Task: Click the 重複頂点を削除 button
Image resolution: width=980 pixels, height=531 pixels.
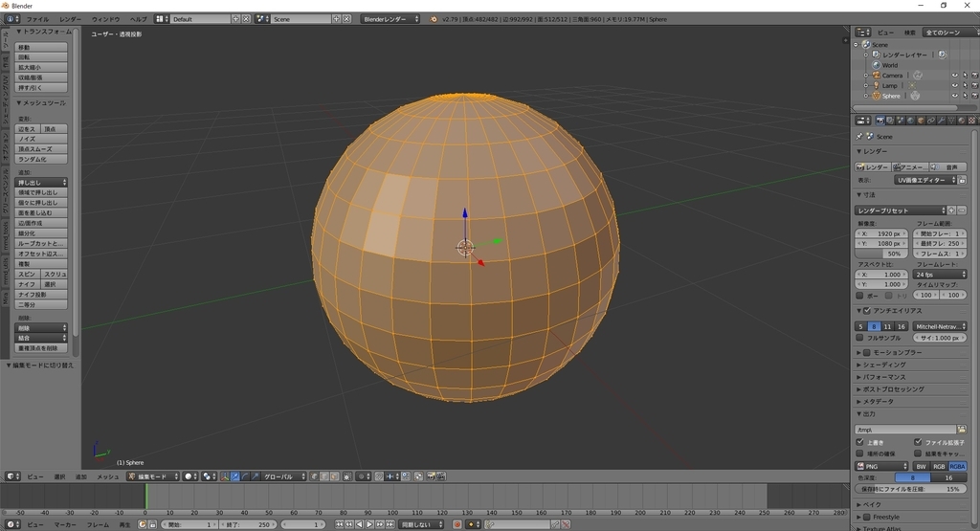Action: 41,348
